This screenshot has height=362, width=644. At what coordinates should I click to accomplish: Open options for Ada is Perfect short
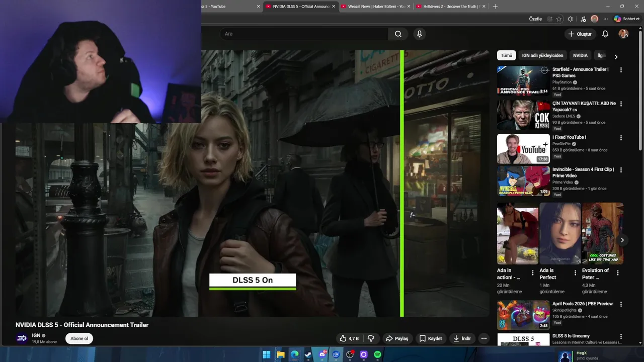(575, 273)
